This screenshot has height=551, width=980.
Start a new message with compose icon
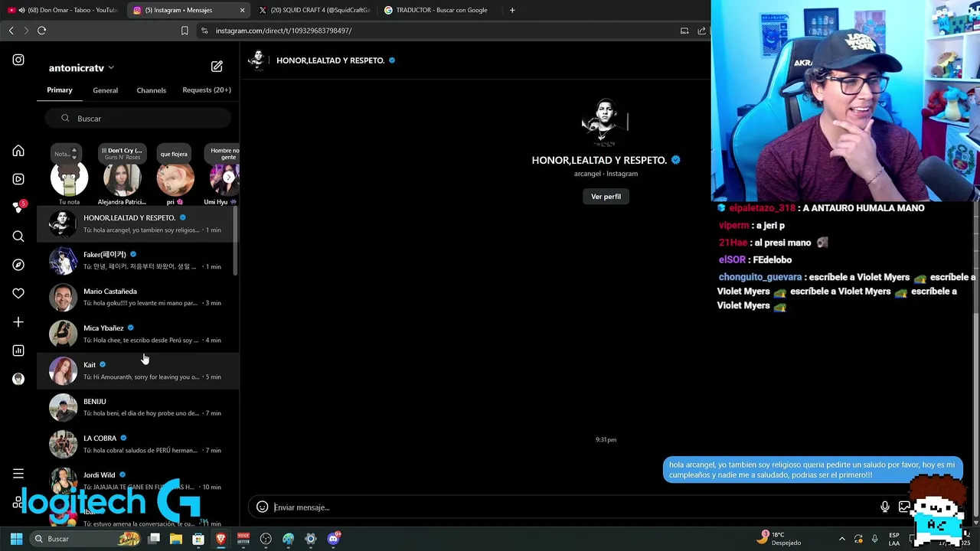coord(217,67)
